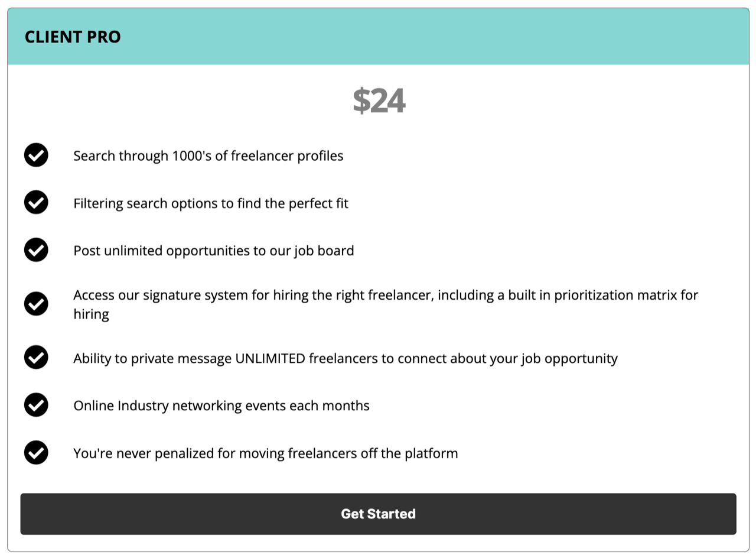Click the $24 price text
The image size is (756, 558).
(379, 100)
